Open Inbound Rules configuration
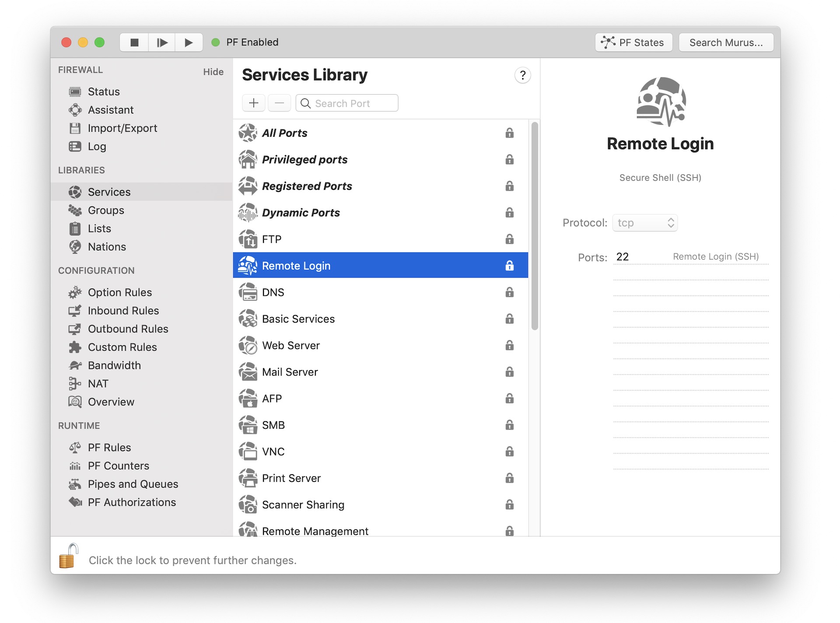Image resolution: width=840 pixels, height=623 pixels. click(x=123, y=311)
